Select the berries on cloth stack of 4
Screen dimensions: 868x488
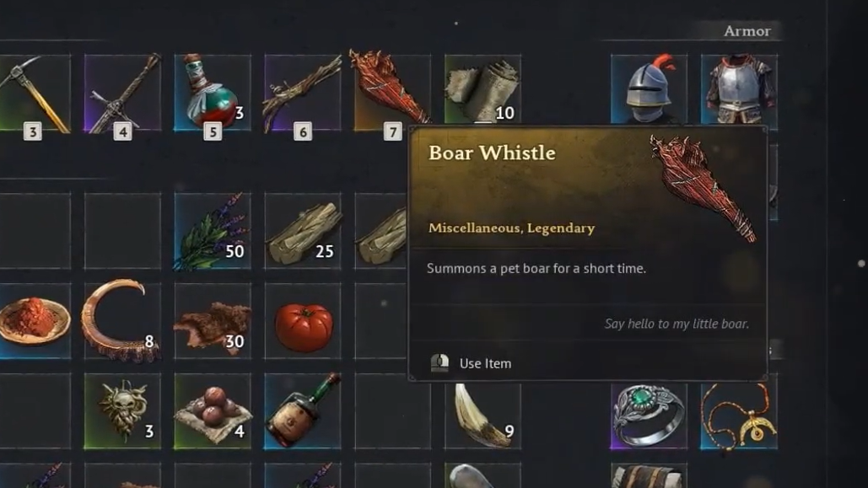click(213, 411)
